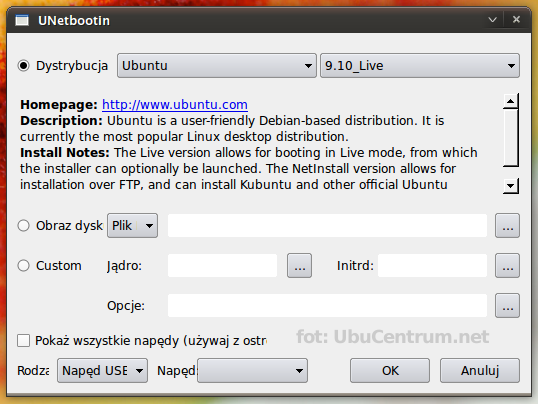Browse for a disk image file
538x404 pixels.
coord(507,226)
